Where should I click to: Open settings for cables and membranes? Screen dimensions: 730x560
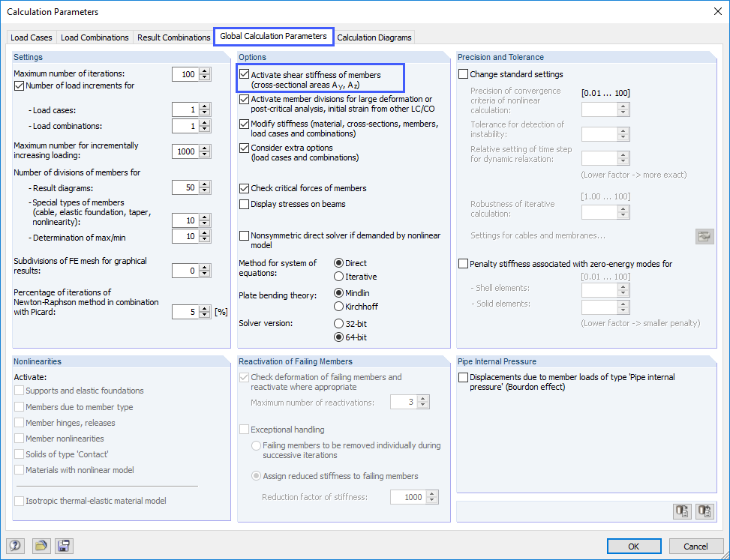tap(704, 236)
